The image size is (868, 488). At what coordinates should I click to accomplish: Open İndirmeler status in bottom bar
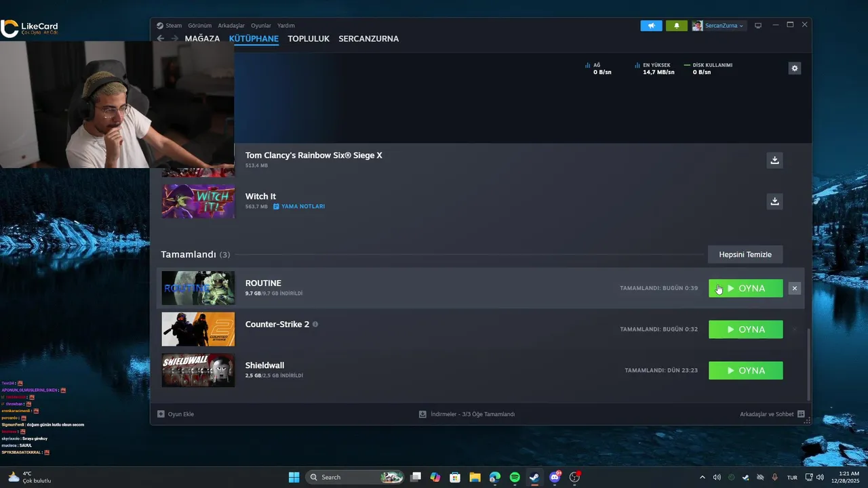(467, 414)
